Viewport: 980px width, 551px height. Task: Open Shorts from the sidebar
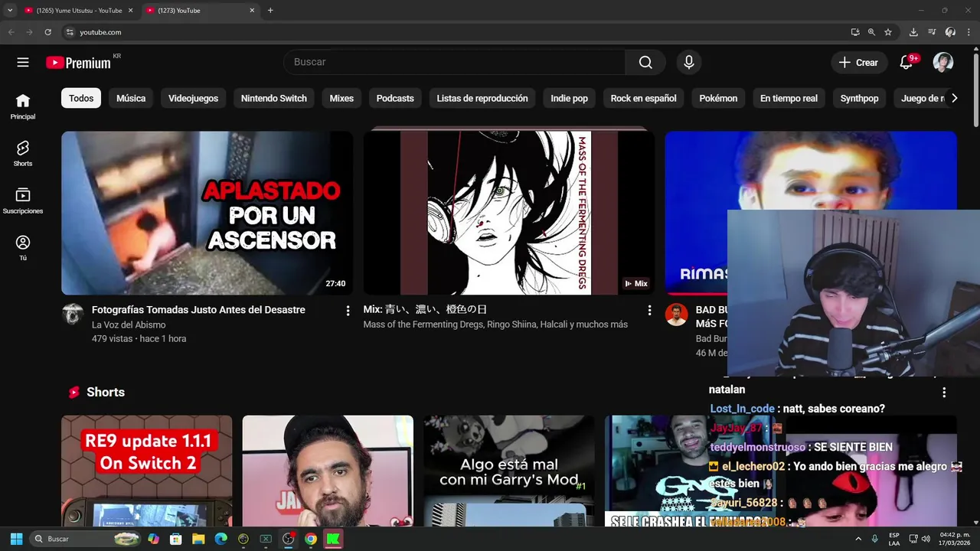23,154
